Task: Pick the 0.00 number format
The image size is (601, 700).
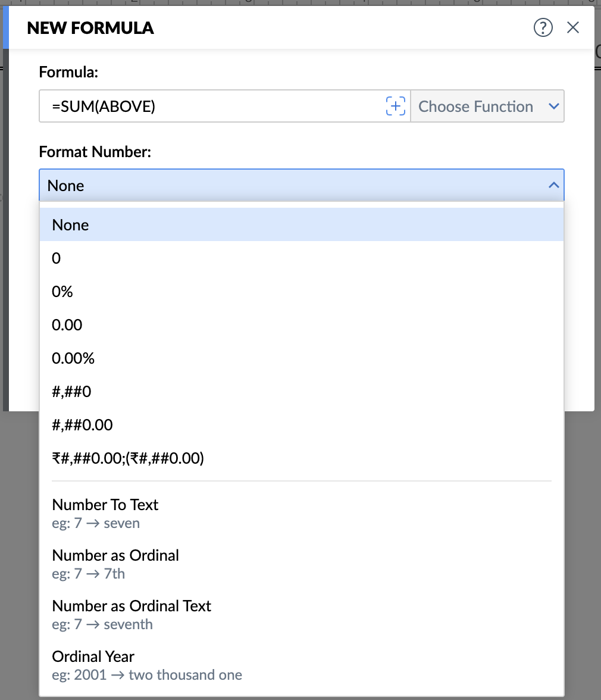Action: pos(302,324)
